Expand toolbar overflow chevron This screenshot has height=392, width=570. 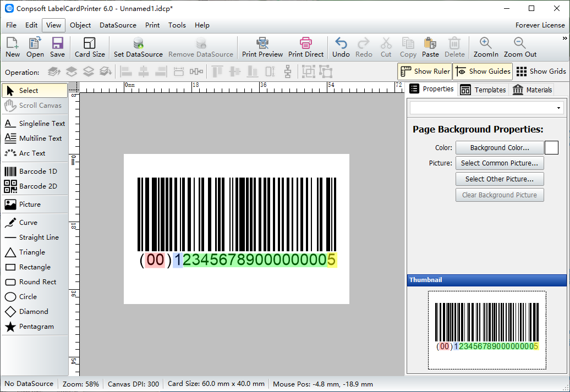[x=564, y=38]
